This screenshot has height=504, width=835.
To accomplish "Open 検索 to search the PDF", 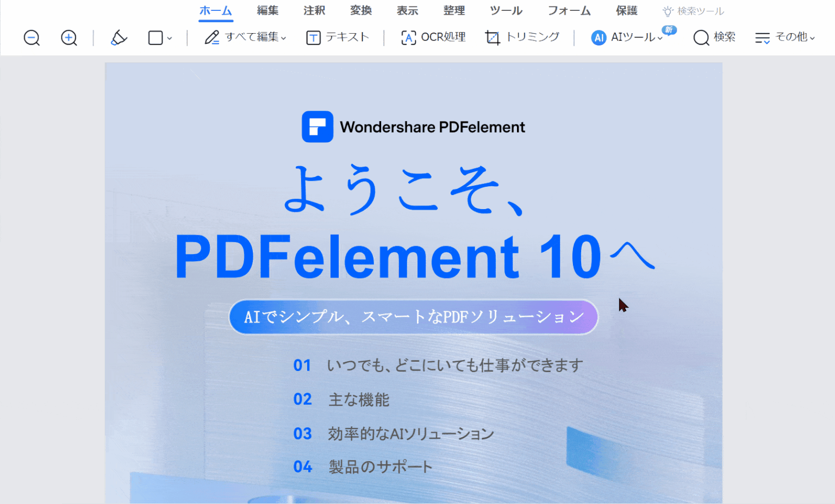I will coord(714,37).
